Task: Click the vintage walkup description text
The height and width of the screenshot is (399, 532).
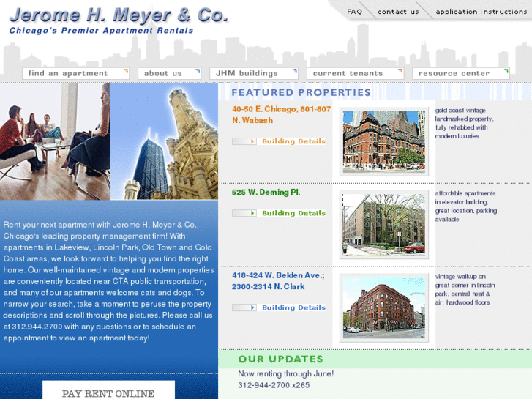Action: tap(465, 289)
